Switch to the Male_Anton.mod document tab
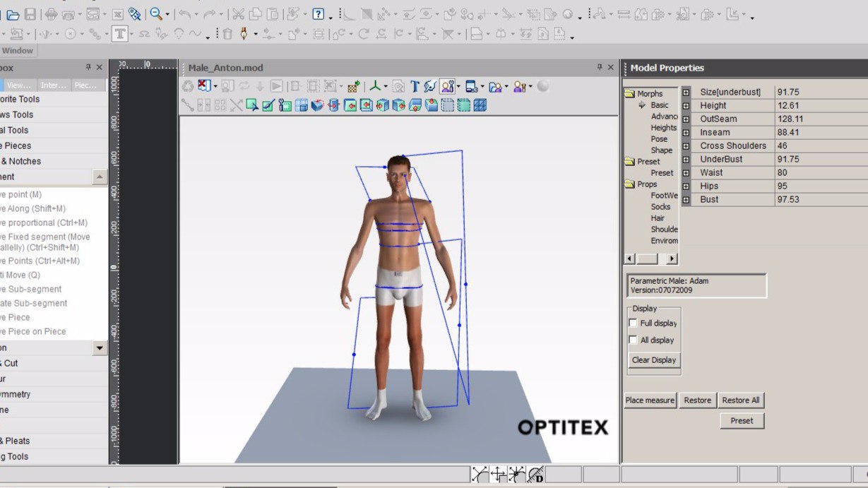 pyautogui.click(x=225, y=68)
